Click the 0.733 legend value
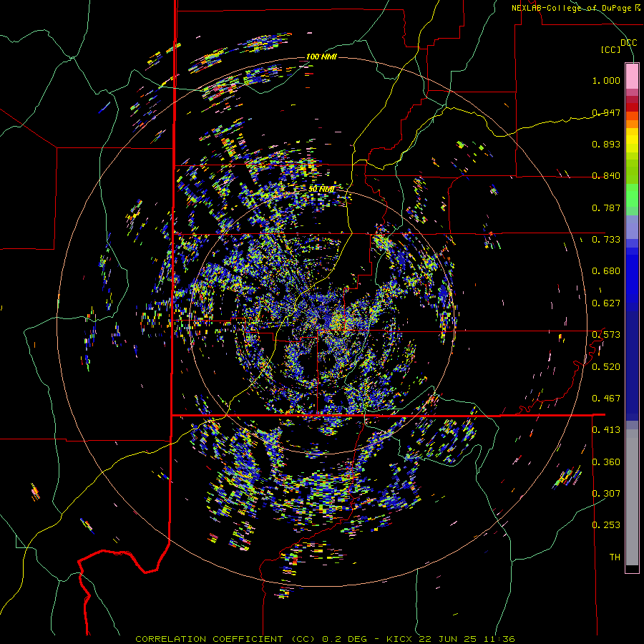Image resolution: width=644 pixels, height=644 pixels. coord(606,240)
